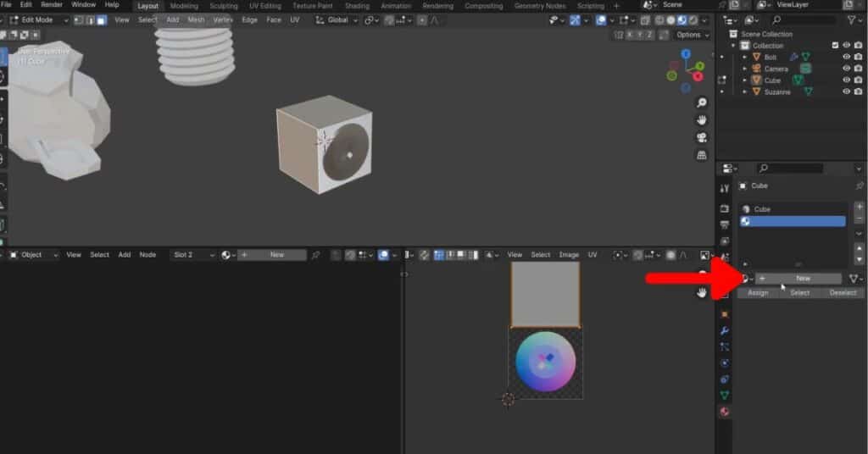868x454 pixels.
Task: Toggle perspective/orthographic grid icon in viewport
Action: (x=702, y=156)
